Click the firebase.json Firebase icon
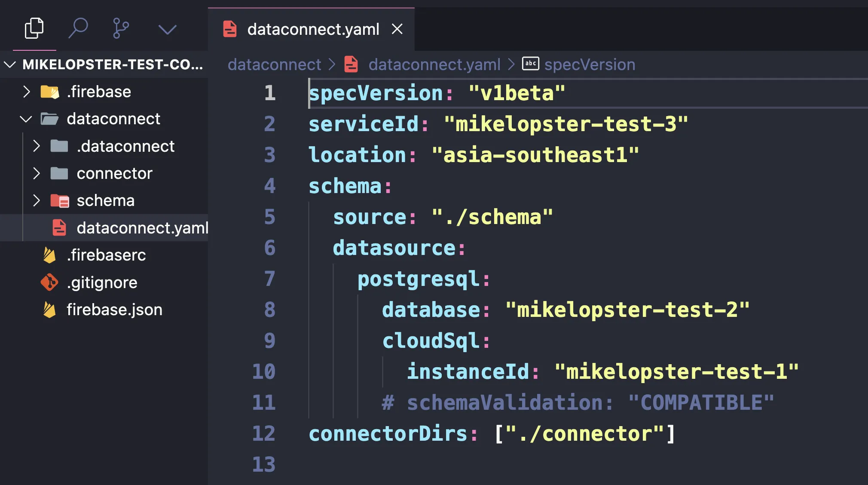The width and height of the screenshot is (868, 485). [49, 310]
